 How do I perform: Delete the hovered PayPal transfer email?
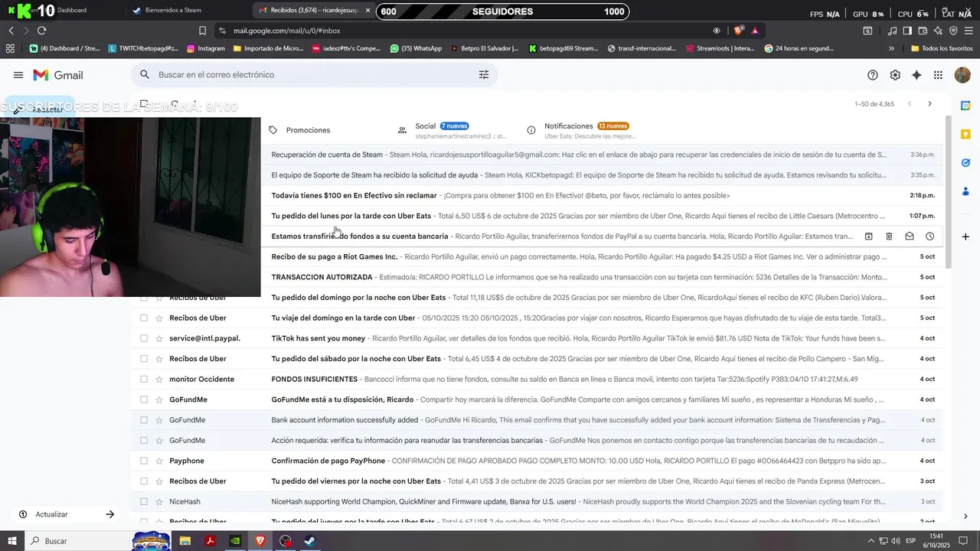click(889, 236)
